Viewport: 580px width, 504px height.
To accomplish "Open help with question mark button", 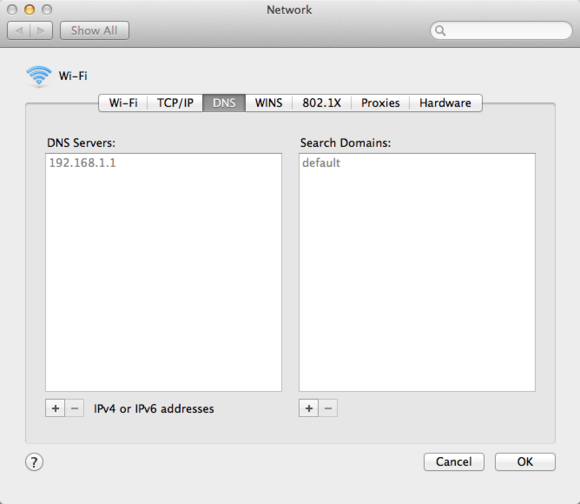I will (x=34, y=462).
